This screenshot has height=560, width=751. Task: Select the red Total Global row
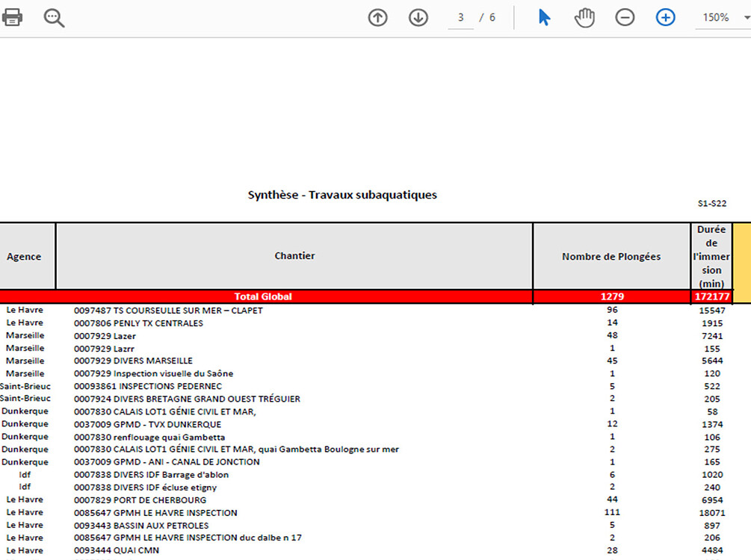pyautogui.click(x=263, y=296)
